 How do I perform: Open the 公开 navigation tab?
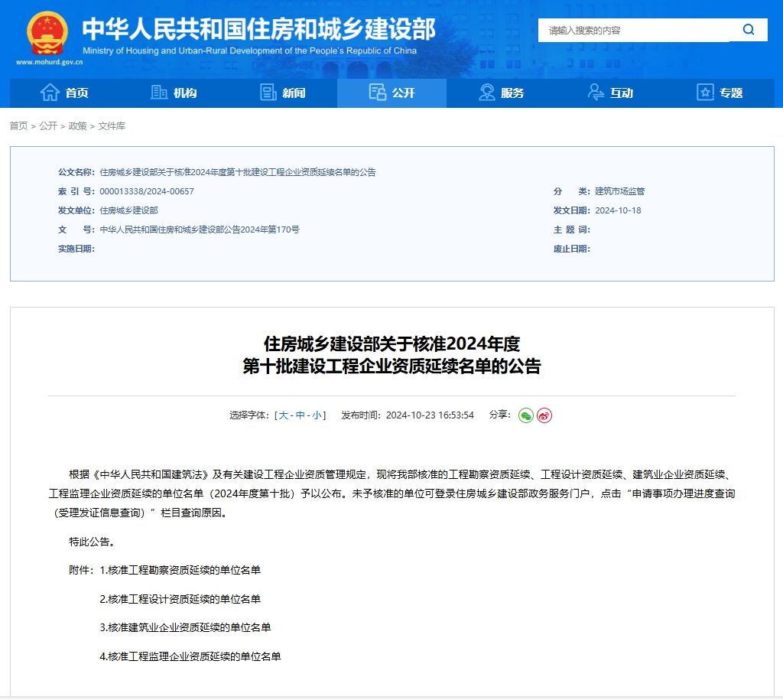[391, 93]
